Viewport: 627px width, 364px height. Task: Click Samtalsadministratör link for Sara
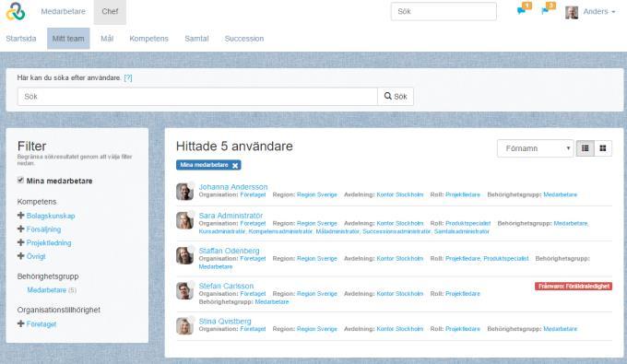pyautogui.click(x=461, y=231)
